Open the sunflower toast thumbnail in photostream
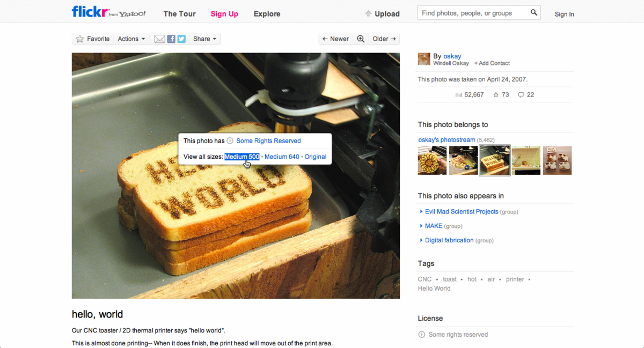The height and width of the screenshot is (348, 644). click(x=432, y=160)
